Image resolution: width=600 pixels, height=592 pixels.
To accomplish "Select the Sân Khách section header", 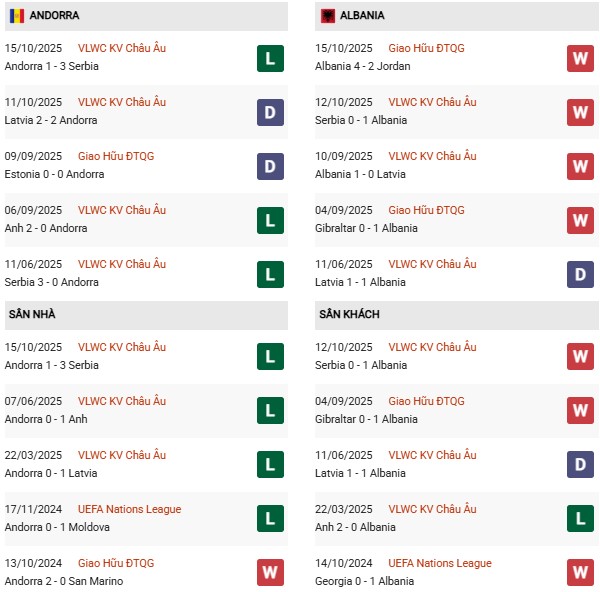I will click(348, 314).
